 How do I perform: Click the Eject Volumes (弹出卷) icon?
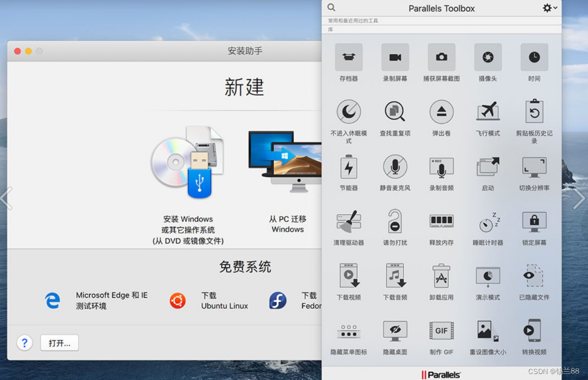441,111
